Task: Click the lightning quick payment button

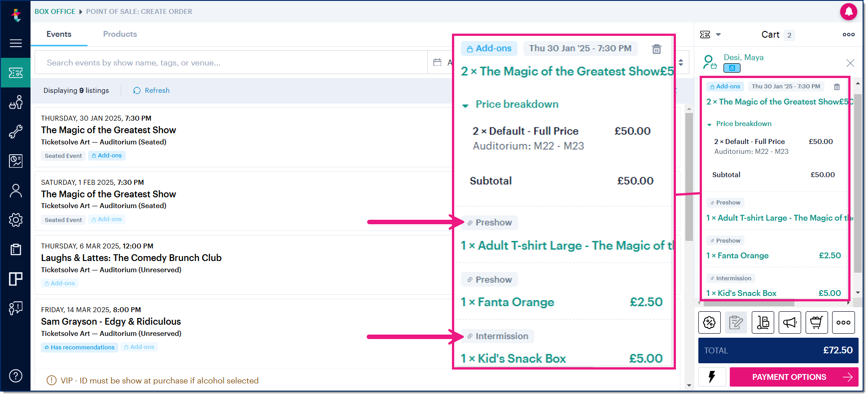Action: pos(712,377)
